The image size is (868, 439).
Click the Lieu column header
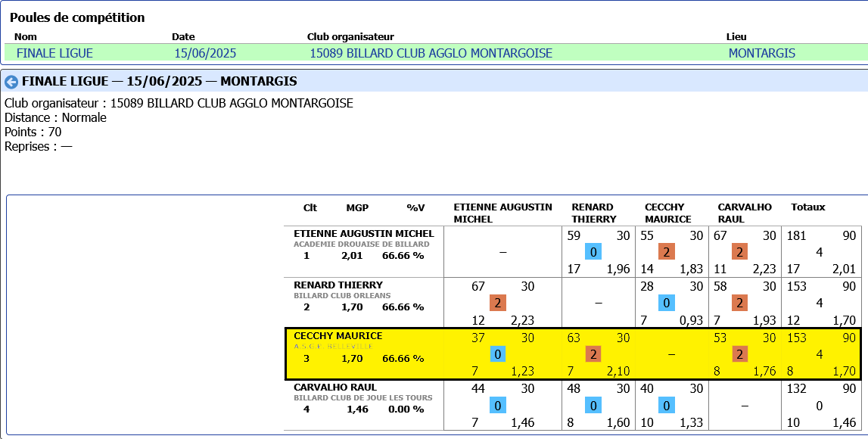point(736,36)
